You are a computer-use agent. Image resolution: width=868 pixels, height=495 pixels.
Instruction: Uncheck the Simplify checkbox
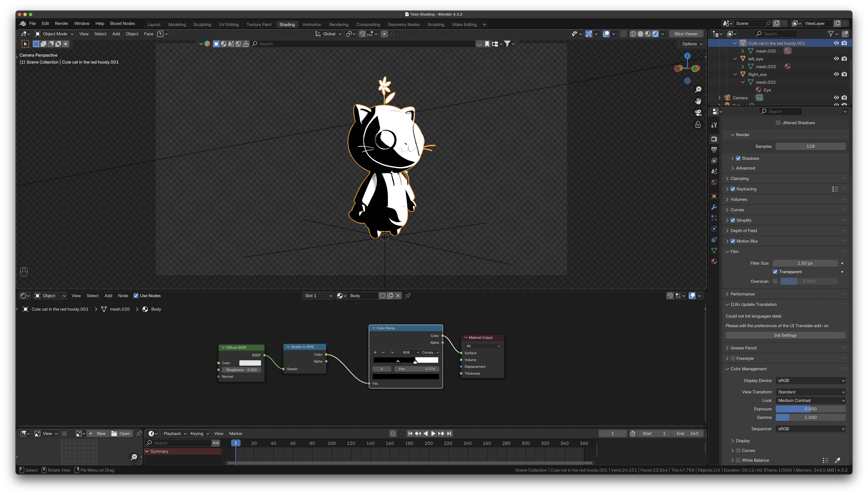733,220
